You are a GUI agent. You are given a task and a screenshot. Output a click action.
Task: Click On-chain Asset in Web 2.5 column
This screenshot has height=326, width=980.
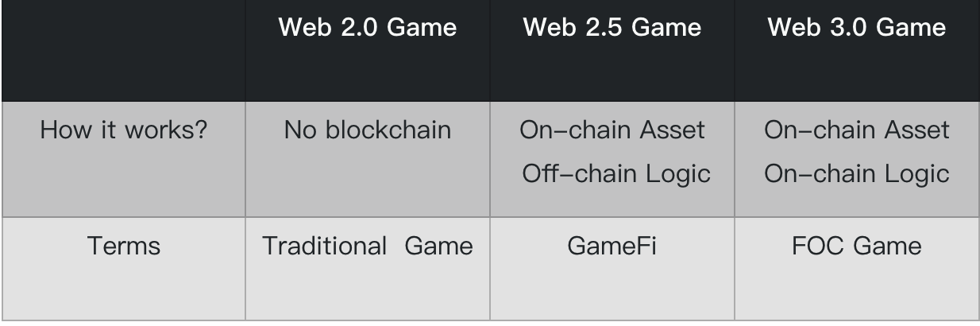click(612, 130)
